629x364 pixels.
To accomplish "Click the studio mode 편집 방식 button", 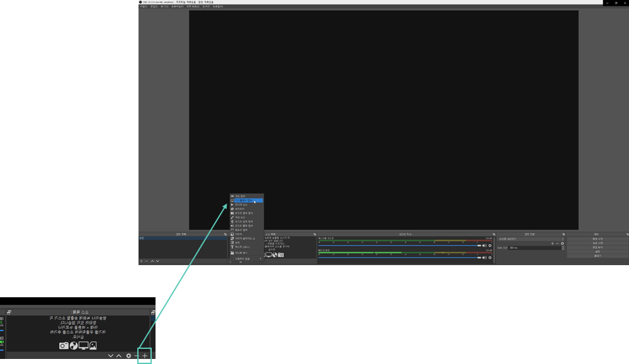I will [x=598, y=247].
